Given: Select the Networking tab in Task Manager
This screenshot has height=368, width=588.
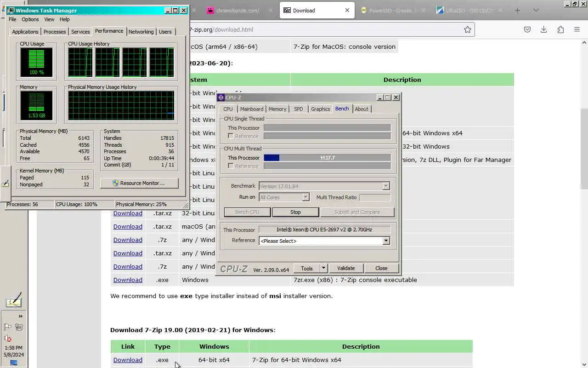Looking at the screenshot, I should point(141,32).
